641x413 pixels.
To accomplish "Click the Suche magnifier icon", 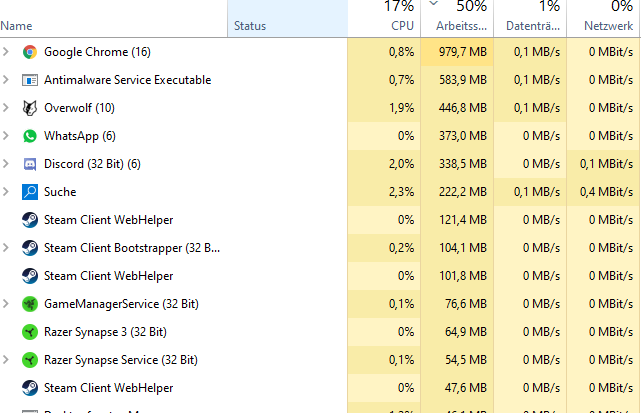I will [30, 192].
